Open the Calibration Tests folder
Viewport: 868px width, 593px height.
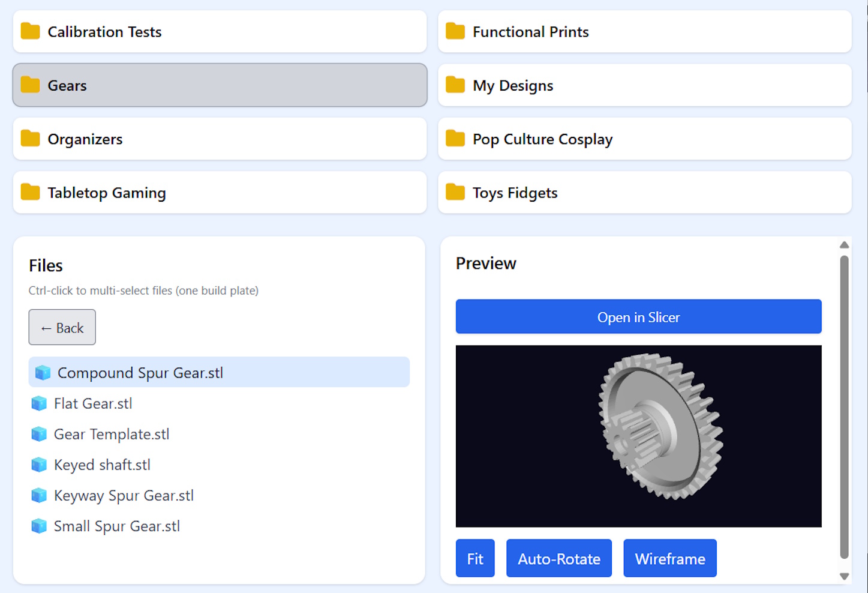(x=220, y=31)
